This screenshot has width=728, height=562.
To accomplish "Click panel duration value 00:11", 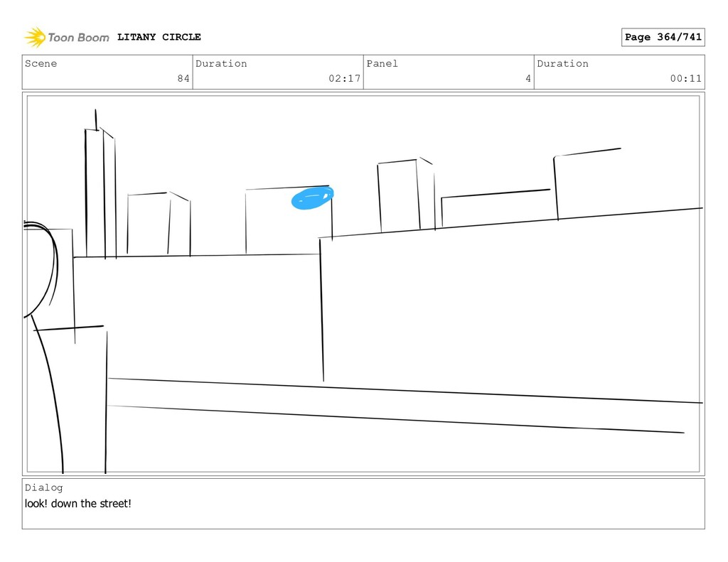I will (686, 78).
